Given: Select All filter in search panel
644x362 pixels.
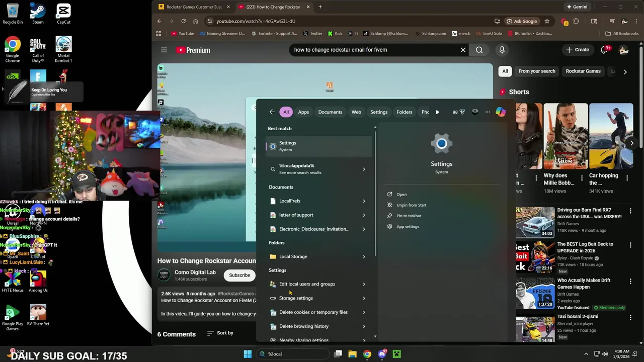Looking at the screenshot, I should coord(286,112).
